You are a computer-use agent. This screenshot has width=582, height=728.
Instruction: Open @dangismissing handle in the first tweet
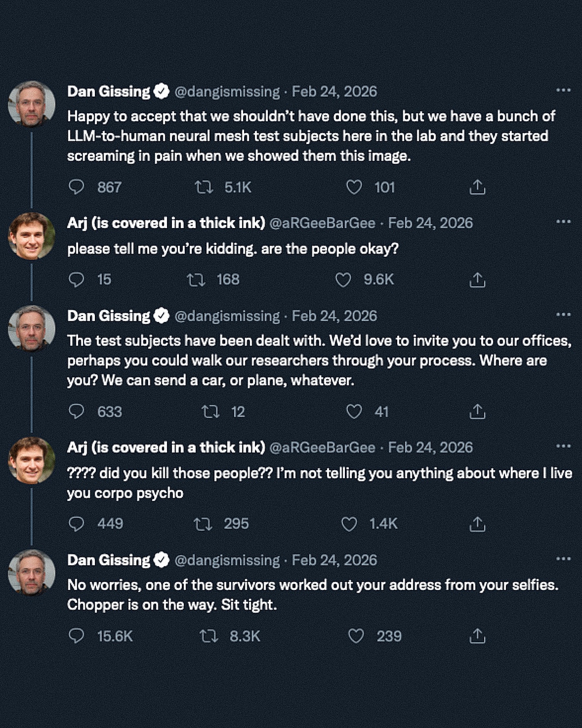227,92
